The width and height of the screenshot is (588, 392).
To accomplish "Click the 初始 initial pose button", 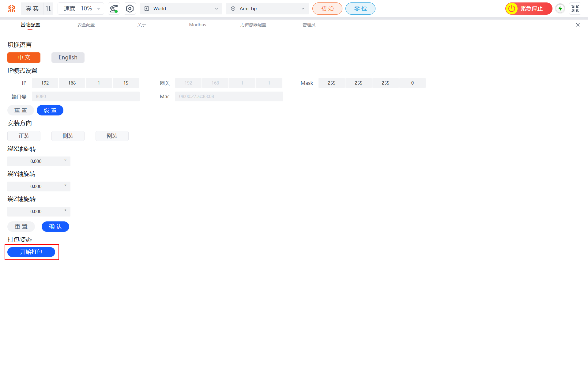I will [x=327, y=9].
